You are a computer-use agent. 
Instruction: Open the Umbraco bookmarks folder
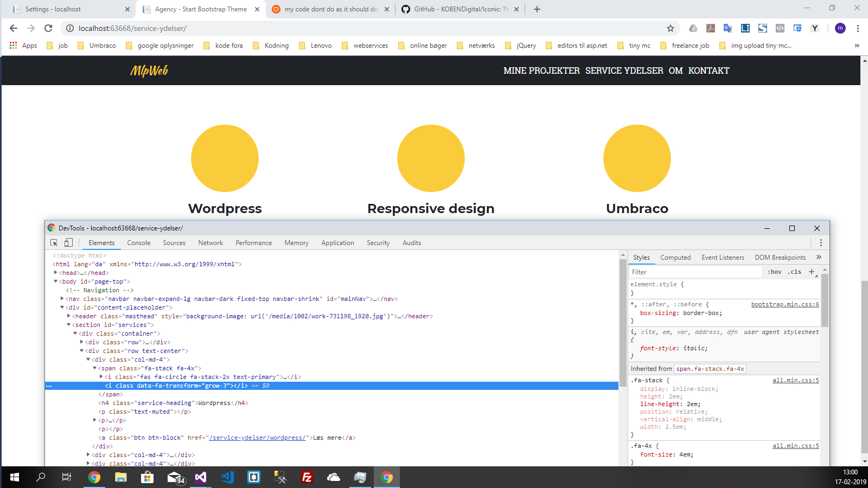click(x=97, y=46)
